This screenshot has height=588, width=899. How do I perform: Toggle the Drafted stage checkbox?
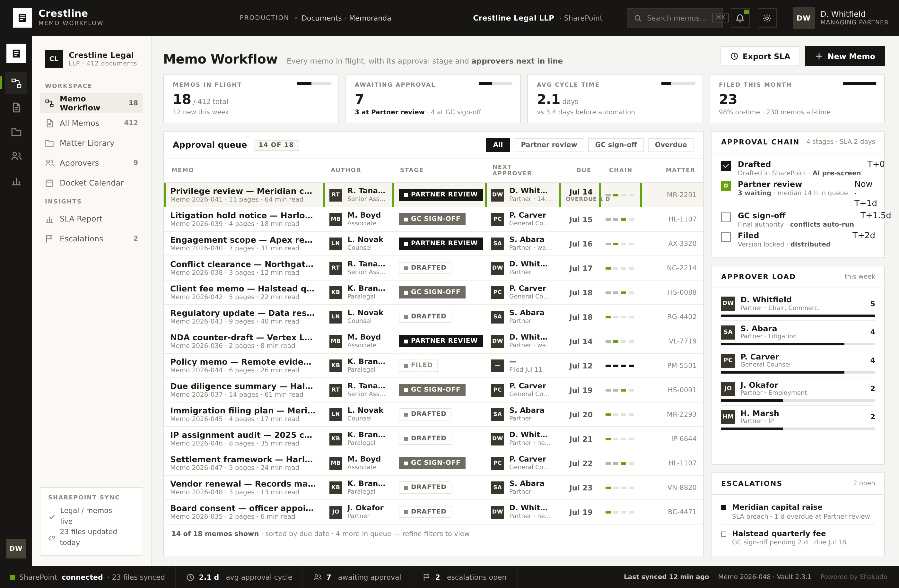tap(726, 166)
